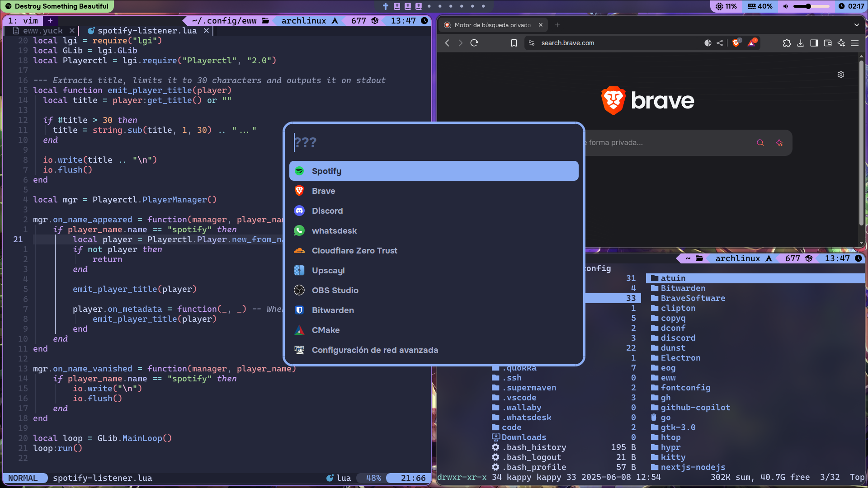Mute volume via top bar speaker icon
Viewport: 868px width, 488px height.
[786, 6]
